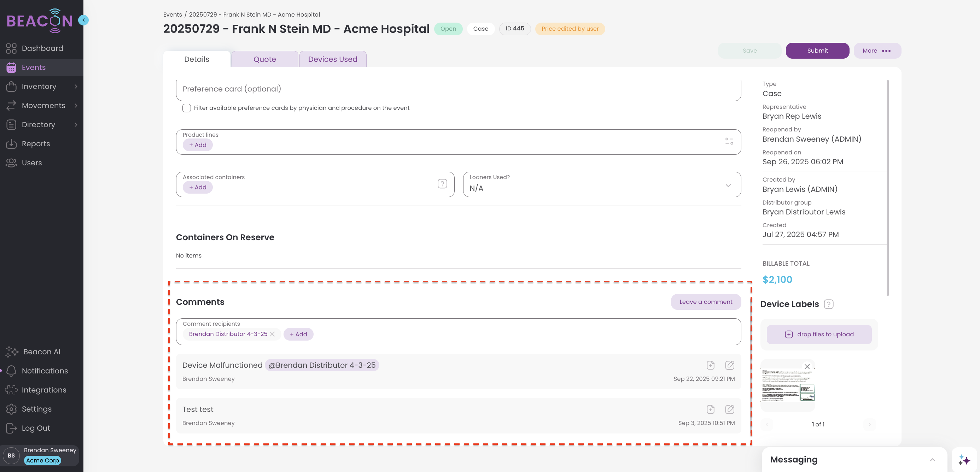The height and width of the screenshot is (472, 980).
Task: Click the Product lines filter settings icon
Action: [x=729, y=141]
